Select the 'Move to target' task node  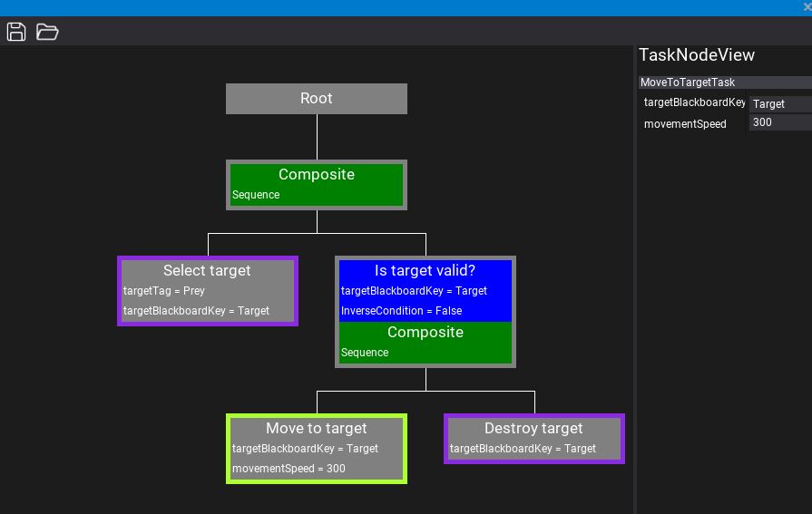pos(317,449)
